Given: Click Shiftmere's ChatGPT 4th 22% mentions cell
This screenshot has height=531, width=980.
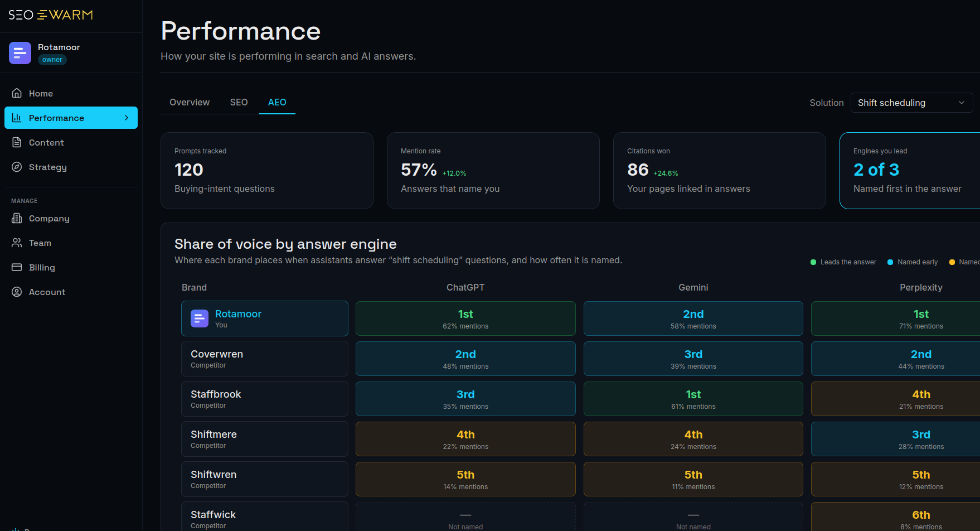Looking at the screenshot, I should point(465,439).
